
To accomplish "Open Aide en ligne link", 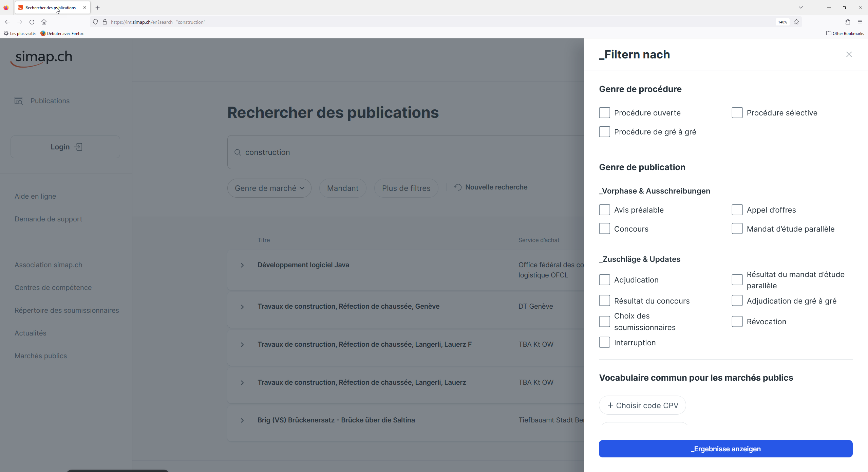I will click(x=35, y=196).
